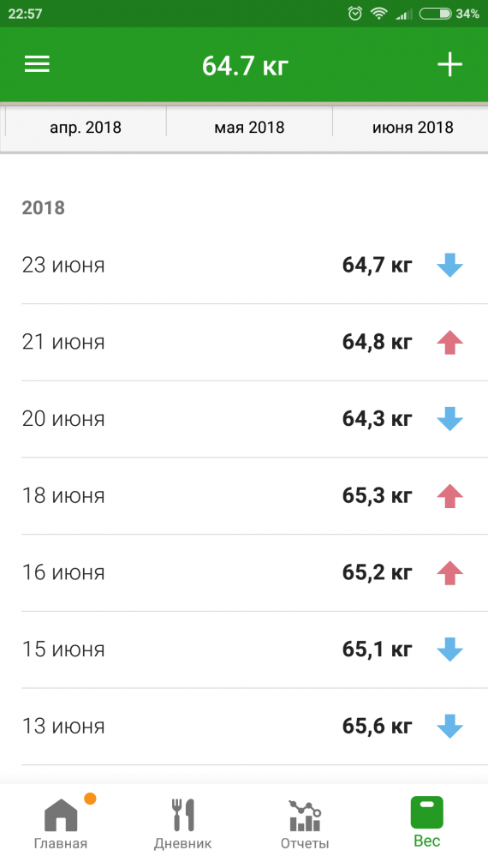The image size is (488, 868).
Task: Tap the blue down arrow for 23 июня
Action: click(449, 265)
